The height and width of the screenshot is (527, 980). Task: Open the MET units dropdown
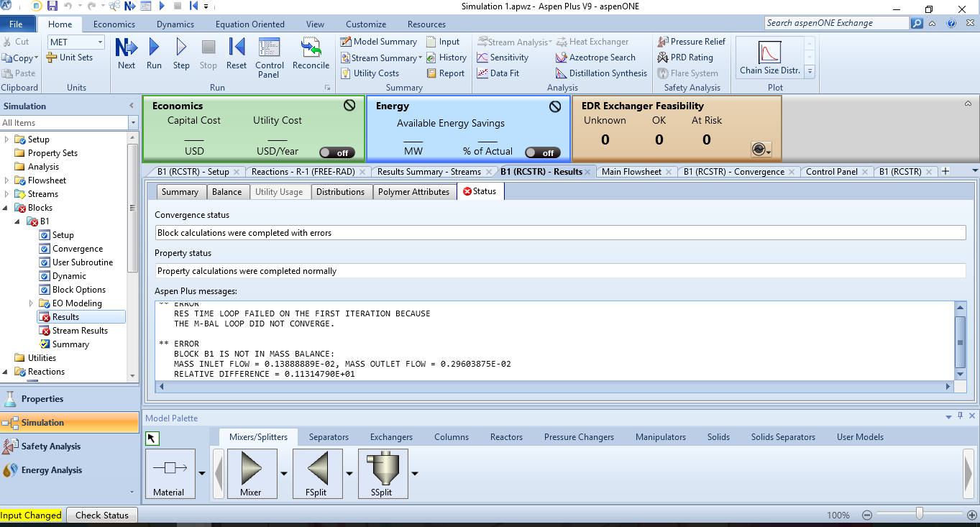(99, 42)
